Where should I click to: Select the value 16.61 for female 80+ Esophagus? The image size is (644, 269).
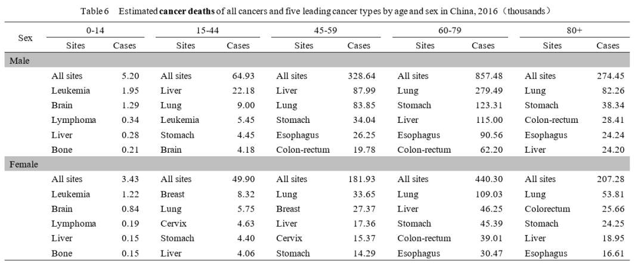[611, 253]
